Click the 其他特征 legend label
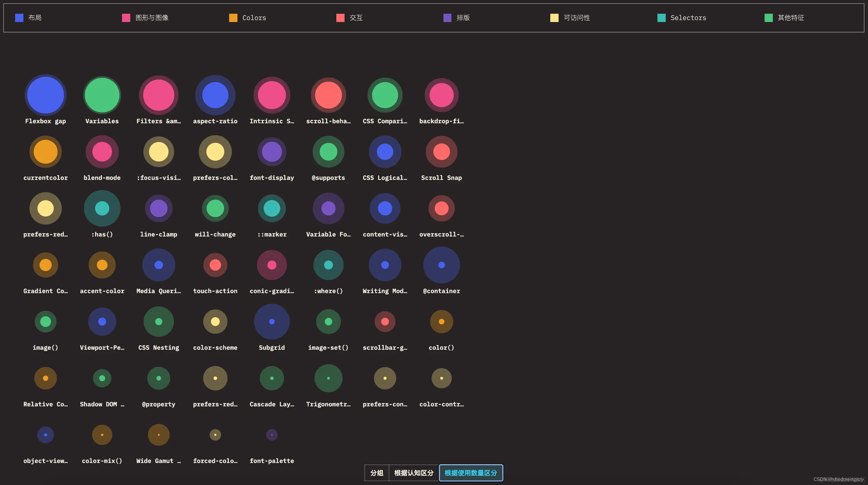The width and height of the screenshot is (868, 485). 790,18
